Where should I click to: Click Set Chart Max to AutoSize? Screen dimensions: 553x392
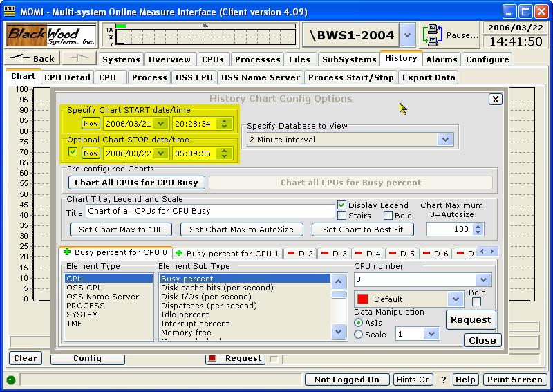tap(241, 230)
